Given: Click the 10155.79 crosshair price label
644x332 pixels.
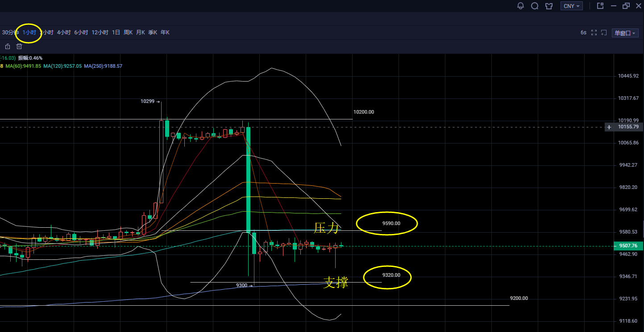Looking at the screenshot, I should pyautogui.click(x=628, y=127).
